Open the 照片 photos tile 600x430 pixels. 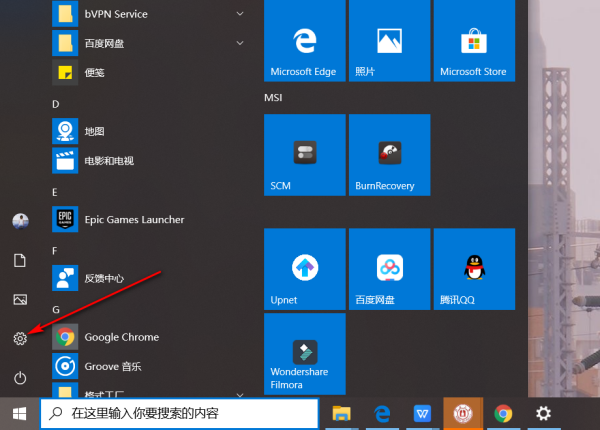390,41
